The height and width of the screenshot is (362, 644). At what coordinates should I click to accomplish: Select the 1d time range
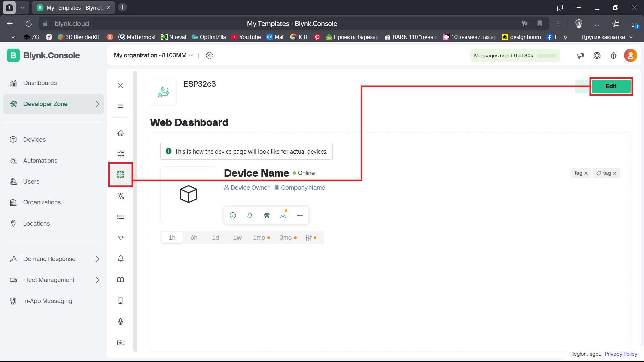(216, 238)
